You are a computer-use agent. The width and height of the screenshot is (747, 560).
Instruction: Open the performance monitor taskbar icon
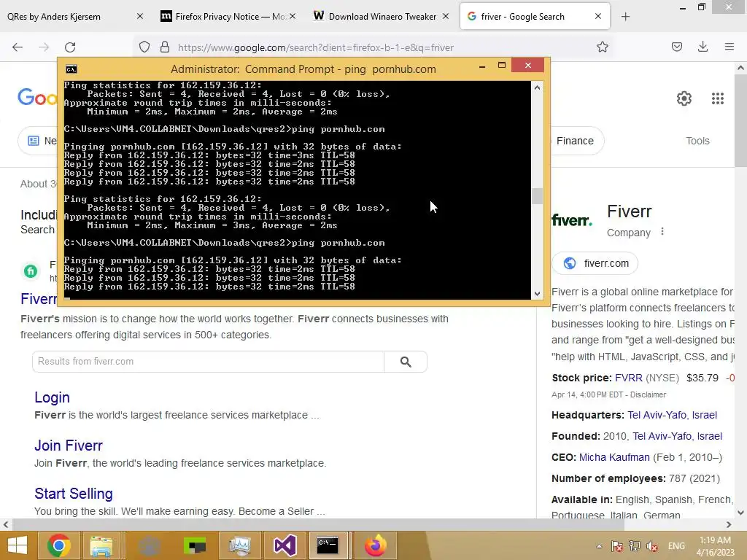click(x=239, y=545)
